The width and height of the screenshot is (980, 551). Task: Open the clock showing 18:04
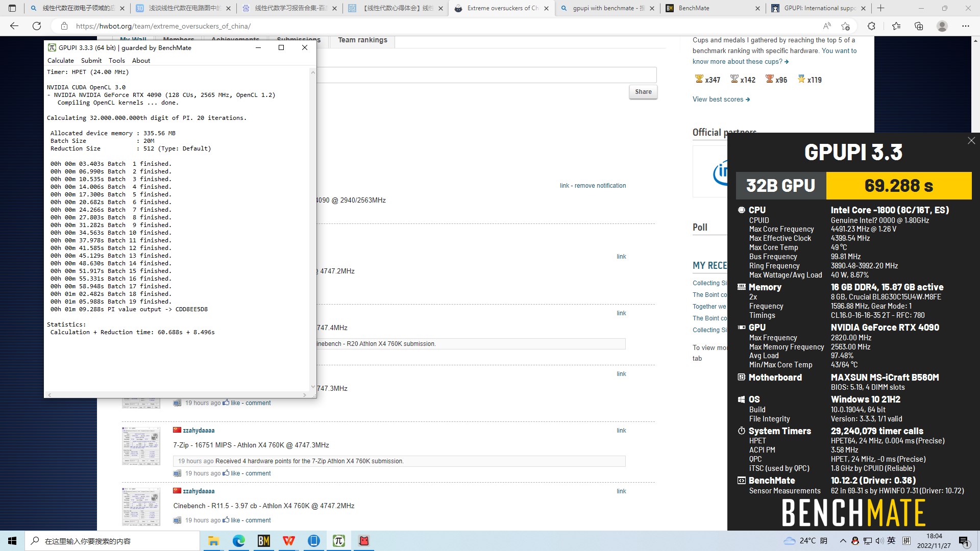934,541
